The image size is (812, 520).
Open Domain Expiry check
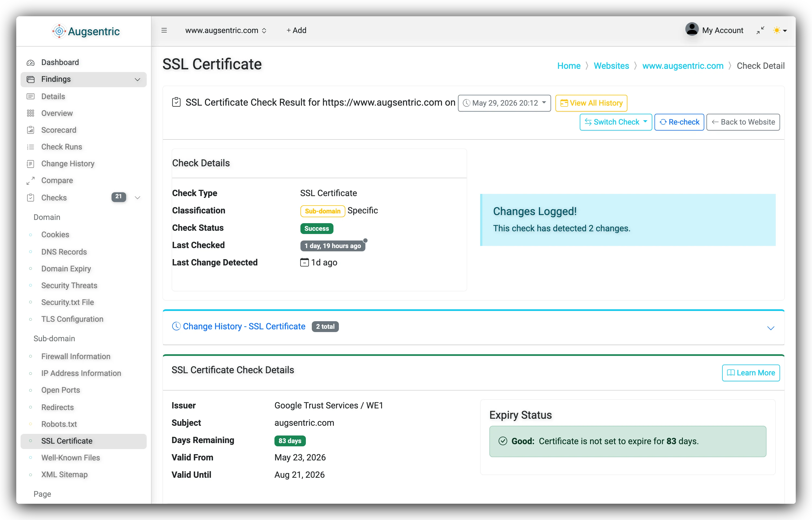[x=84, y=269]
